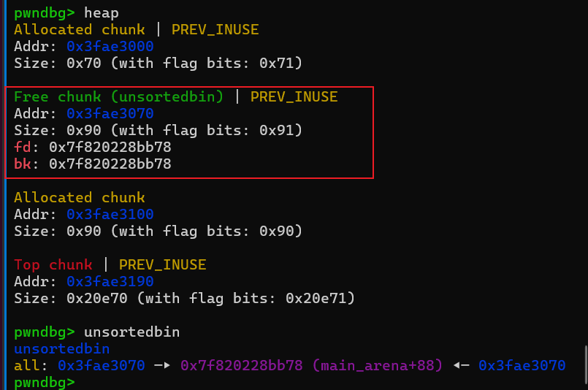Viewport: 588px width, 390px height.
Task: Click the empty pwndbg prompt at the bottom
Action: pos(44,382)
